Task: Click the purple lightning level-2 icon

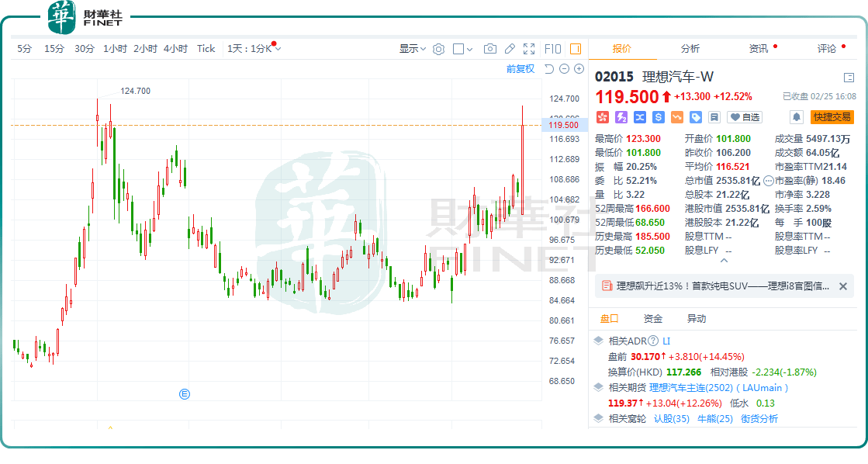Action: coord(621,117)
